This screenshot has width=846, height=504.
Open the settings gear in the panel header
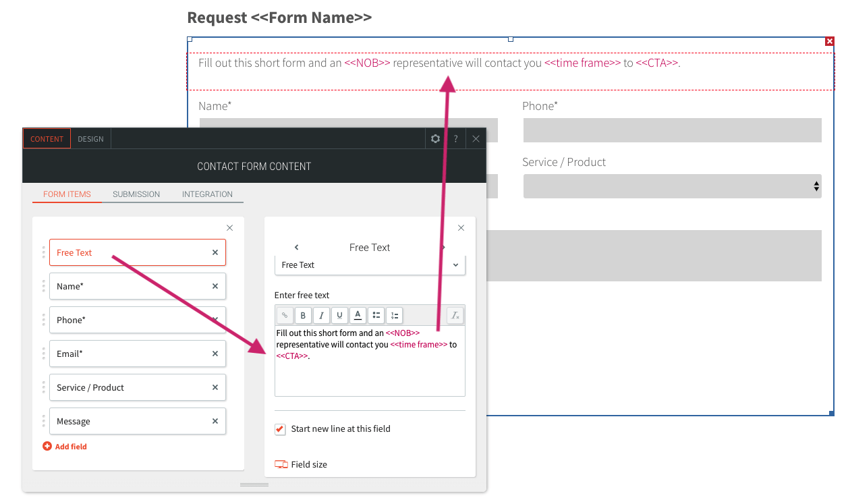(x=435, y=138)
